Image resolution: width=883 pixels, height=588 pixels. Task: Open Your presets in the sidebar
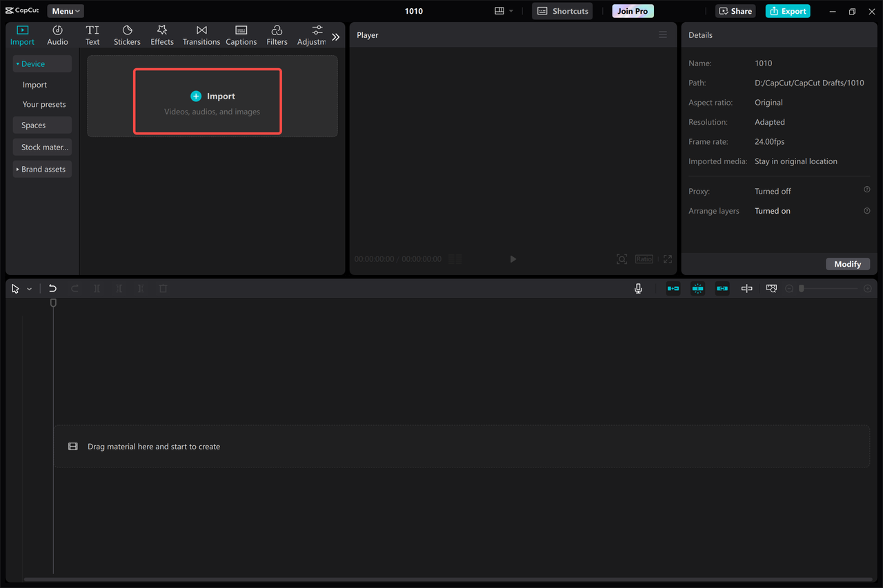(x=43, y=104)
